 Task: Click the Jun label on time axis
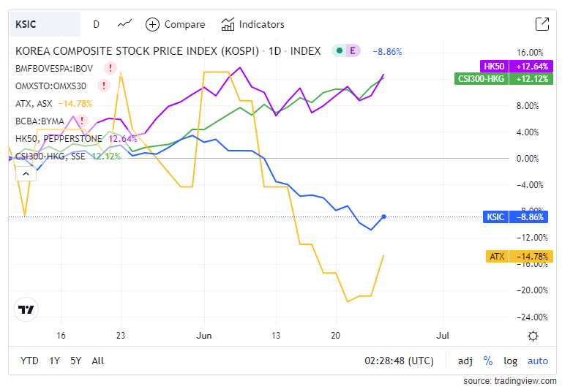click(x=204, y=336)
